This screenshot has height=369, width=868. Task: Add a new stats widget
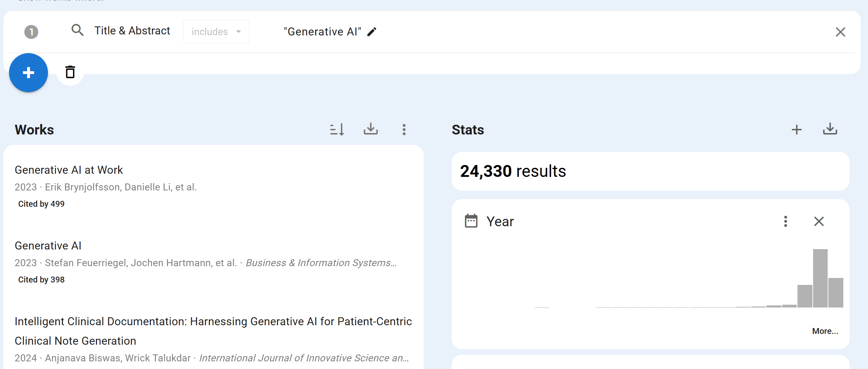(x=796, y=130)
